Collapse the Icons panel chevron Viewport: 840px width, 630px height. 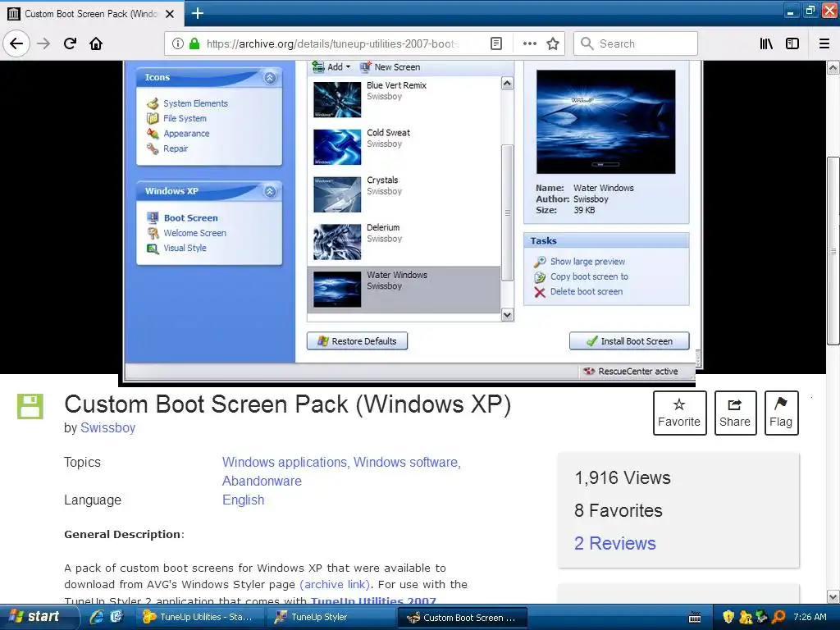(x=270, y=78)
